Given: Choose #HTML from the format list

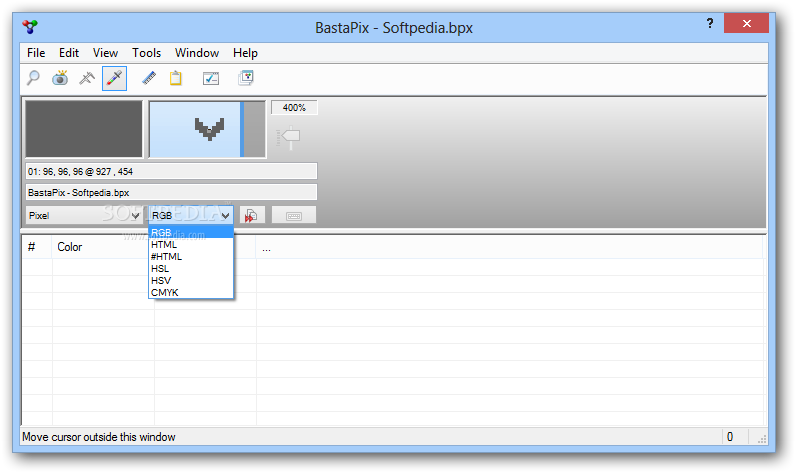Looking at the screenshot, I should tap(191, 256).
